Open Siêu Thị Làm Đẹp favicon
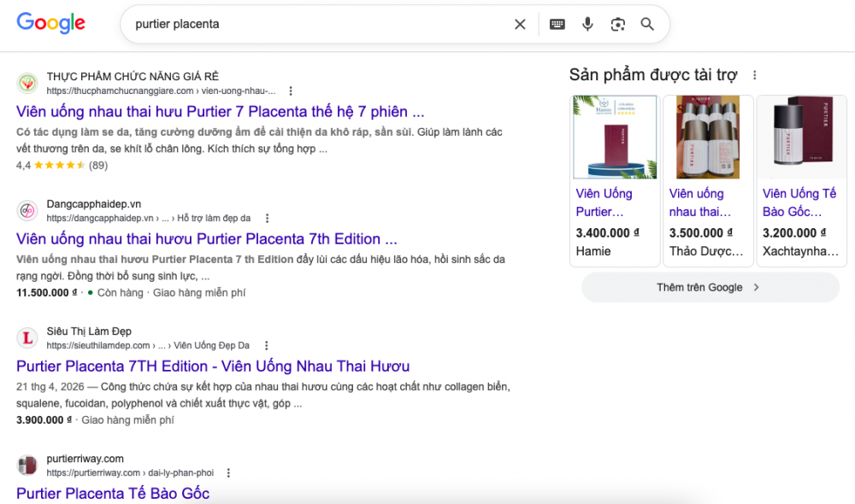The height and width of the screenshot is (504, 855). click(x=27, y=338)
